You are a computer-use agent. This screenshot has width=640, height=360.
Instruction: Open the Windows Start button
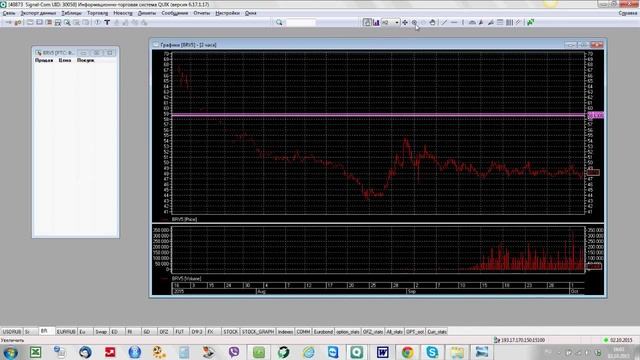click(11, 352)
